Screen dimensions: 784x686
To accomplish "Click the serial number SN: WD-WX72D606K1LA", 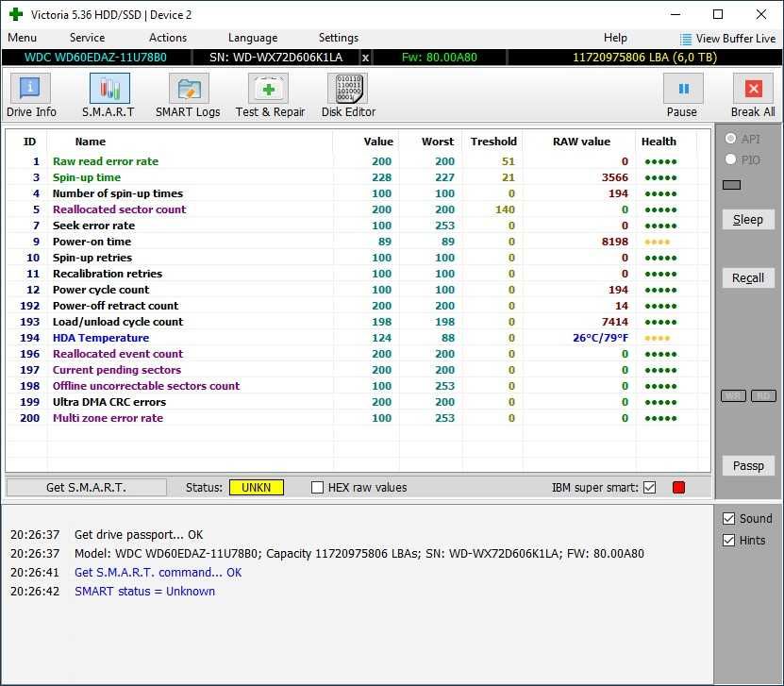I will point(276,58).
